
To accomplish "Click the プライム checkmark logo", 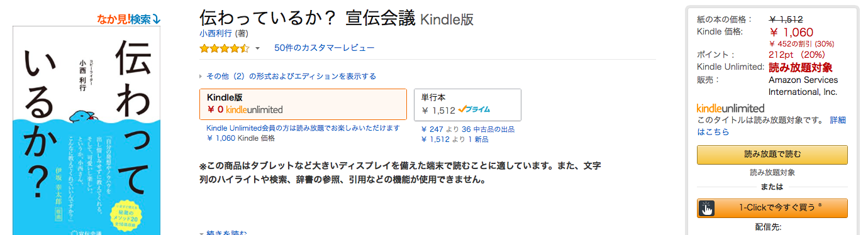I will [x=474, y=110].
